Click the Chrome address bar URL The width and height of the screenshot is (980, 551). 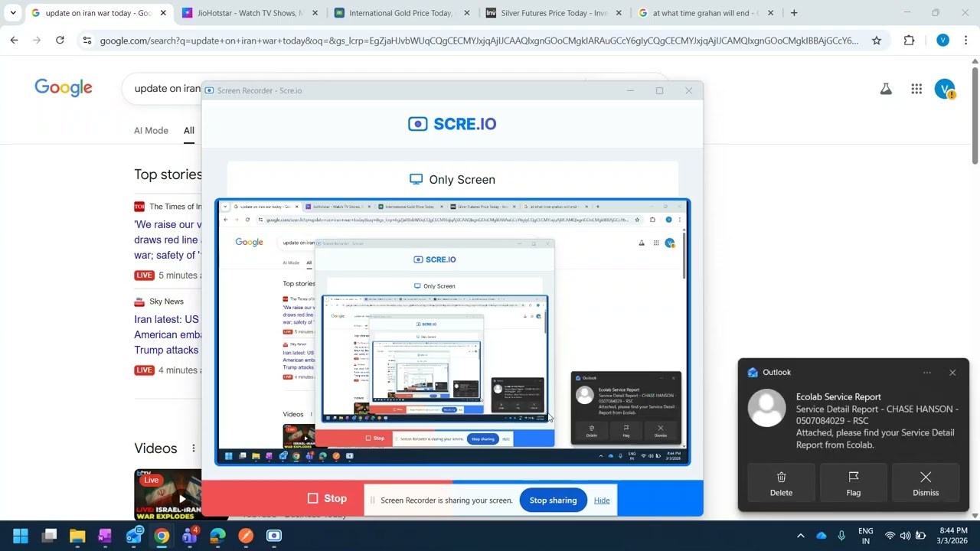pos(479,41)
